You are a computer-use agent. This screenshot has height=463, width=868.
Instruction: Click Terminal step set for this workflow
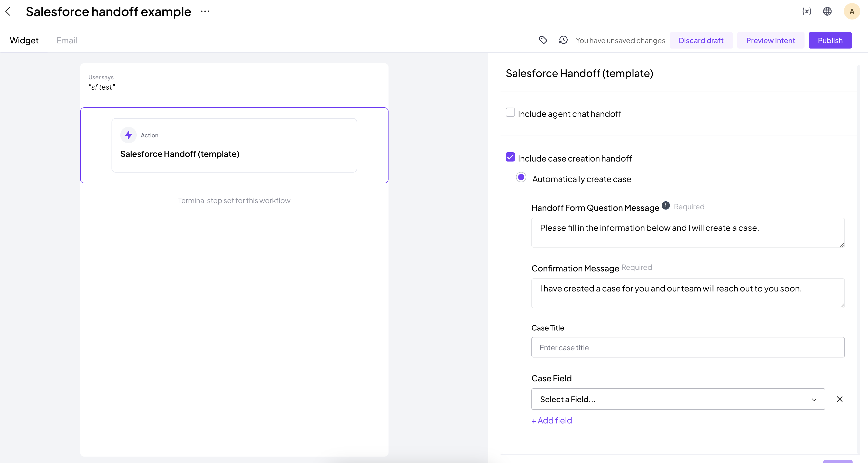point(234,201)
